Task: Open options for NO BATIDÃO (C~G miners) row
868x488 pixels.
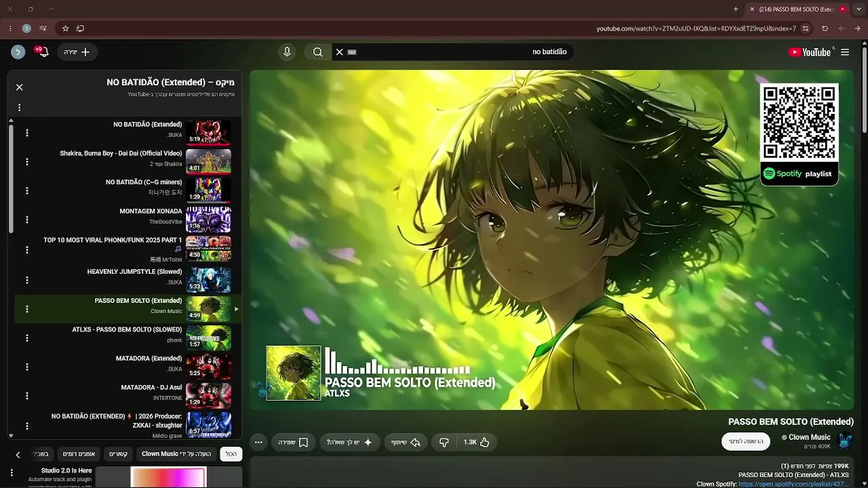Action: click(27, 191)
